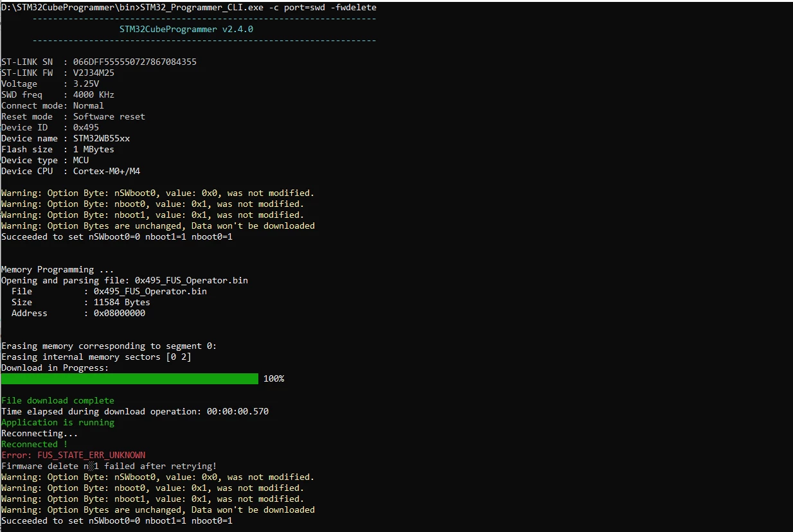Click the Opening and parsing file line

(125, 280)
